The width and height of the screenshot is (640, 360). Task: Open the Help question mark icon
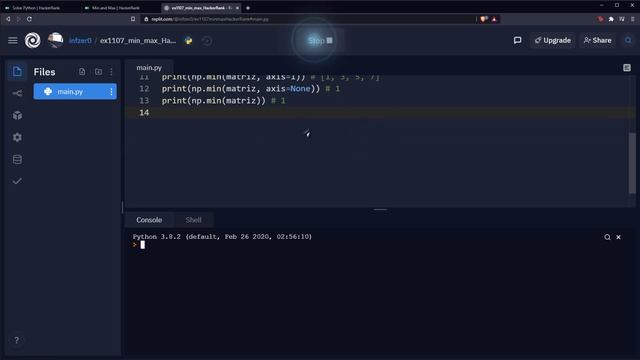pyautogui.click(x=16, y=340)
